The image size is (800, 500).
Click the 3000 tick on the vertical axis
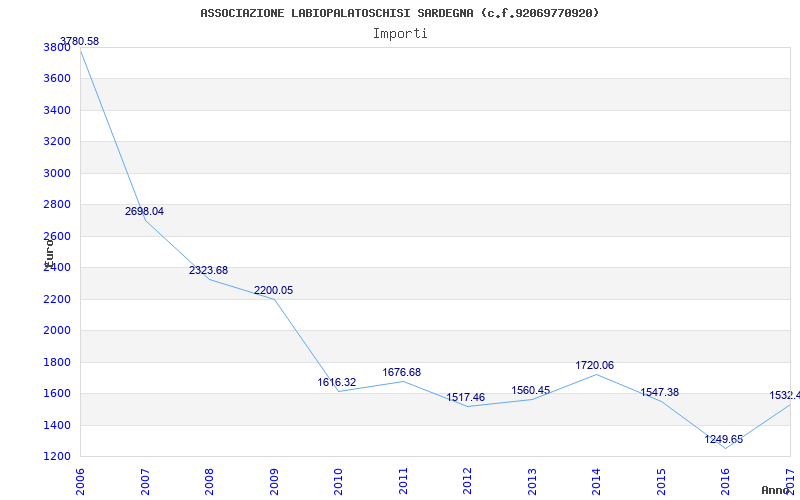coord(58,173)
